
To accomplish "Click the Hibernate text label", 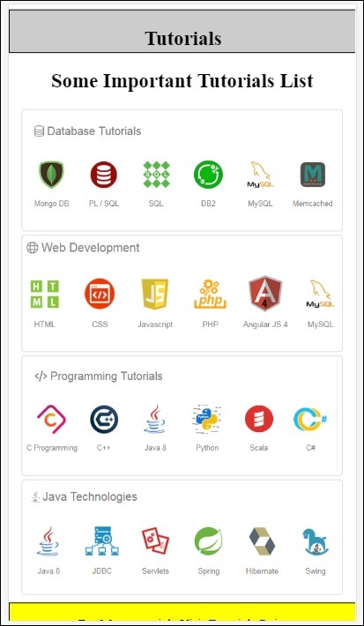I will 262,571.
